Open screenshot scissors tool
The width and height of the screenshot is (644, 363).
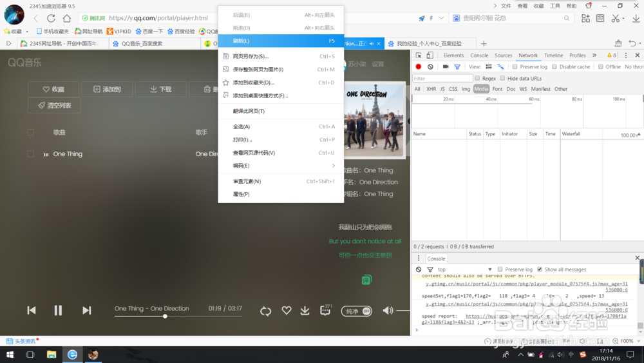(615, 18)
